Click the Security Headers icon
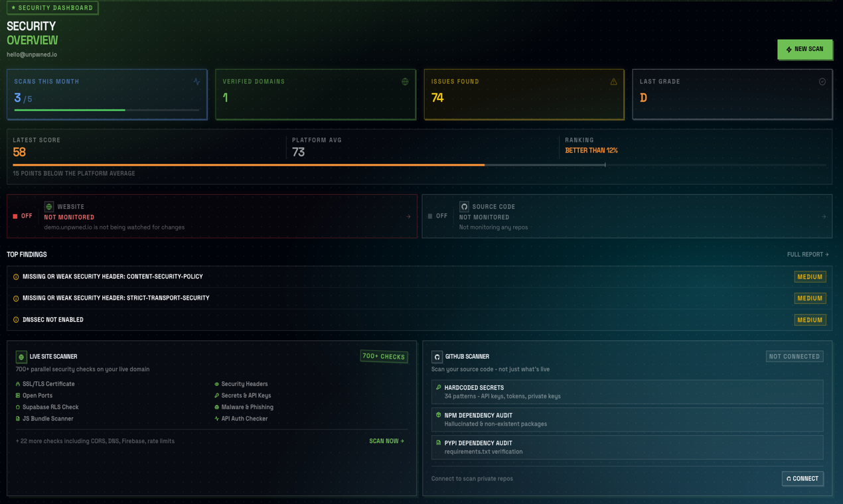The width and height of the screenshot is (843, 504). pos(216,384)
